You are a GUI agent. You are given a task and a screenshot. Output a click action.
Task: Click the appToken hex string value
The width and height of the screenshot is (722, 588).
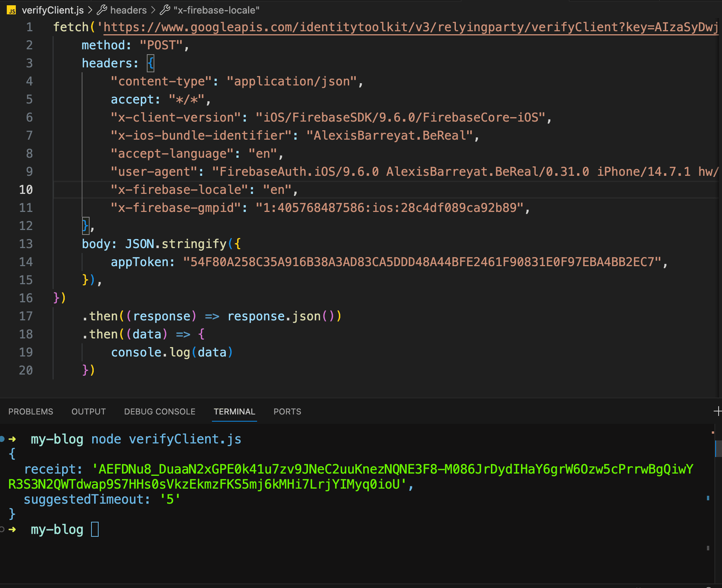[x=422, y=262]
